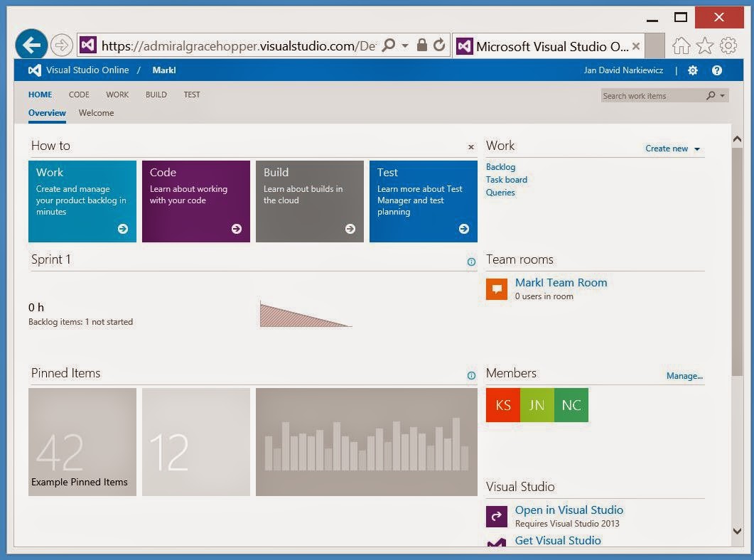This screenshot has width=754, height=560.
Task: Select the red KS member tile
Action: pyautogui.click(x=503, y=405)
